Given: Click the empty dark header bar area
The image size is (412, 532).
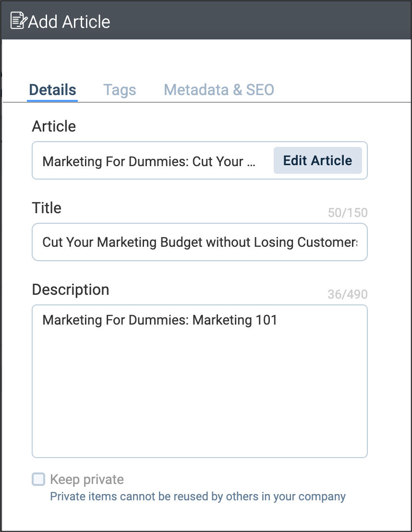Looking at the screenshot, I should (264, 21).
